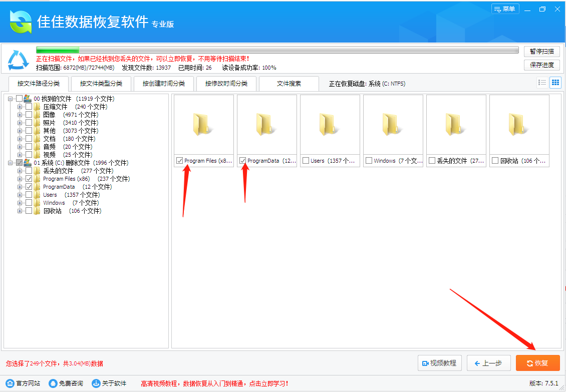The height and width of the screenshot is (392, 566).
Task: Check the 回收站 thumbnail checkbox
Action: point(495,161)
